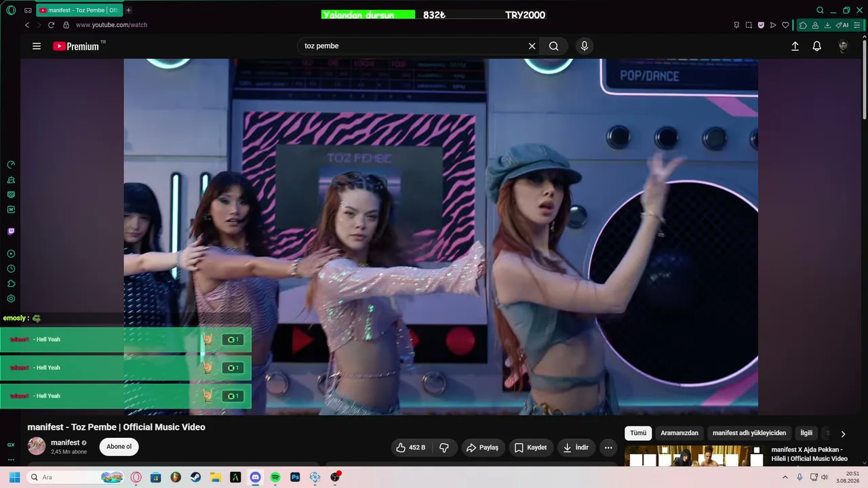
Task: Open Twitch from the Opera sidebar
Action: (x=11, y=231)
